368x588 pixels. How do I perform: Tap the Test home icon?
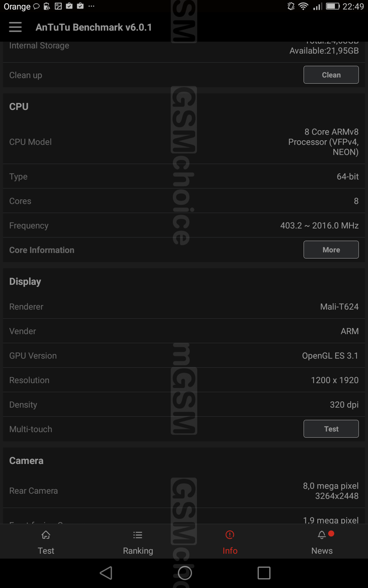coord(46,535)
